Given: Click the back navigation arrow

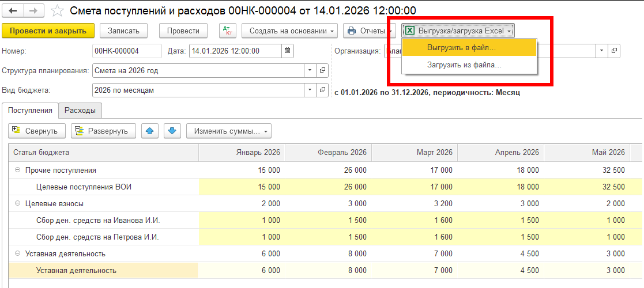Looking at the screenshot, I should [x=13, y=11].
